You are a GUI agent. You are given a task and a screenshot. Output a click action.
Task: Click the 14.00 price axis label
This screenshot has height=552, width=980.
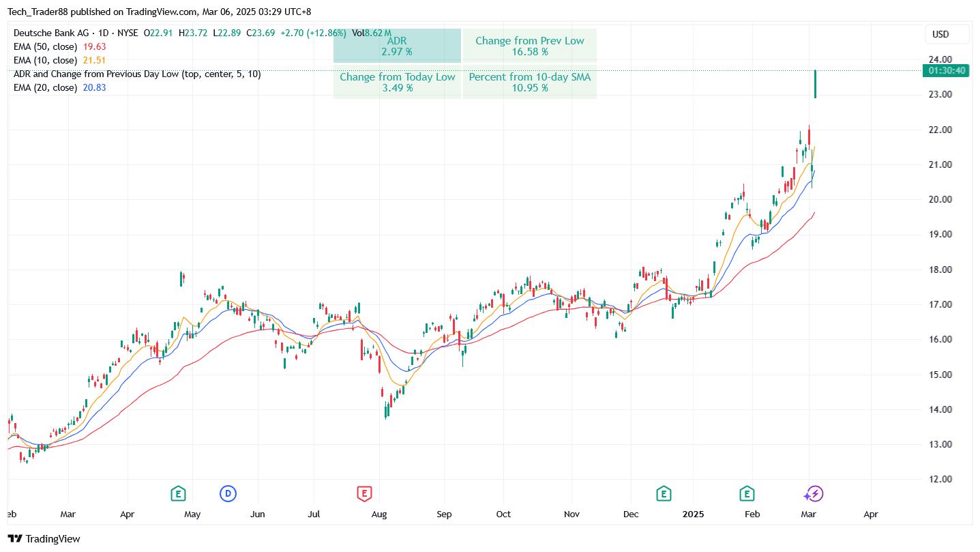(939, 409)
